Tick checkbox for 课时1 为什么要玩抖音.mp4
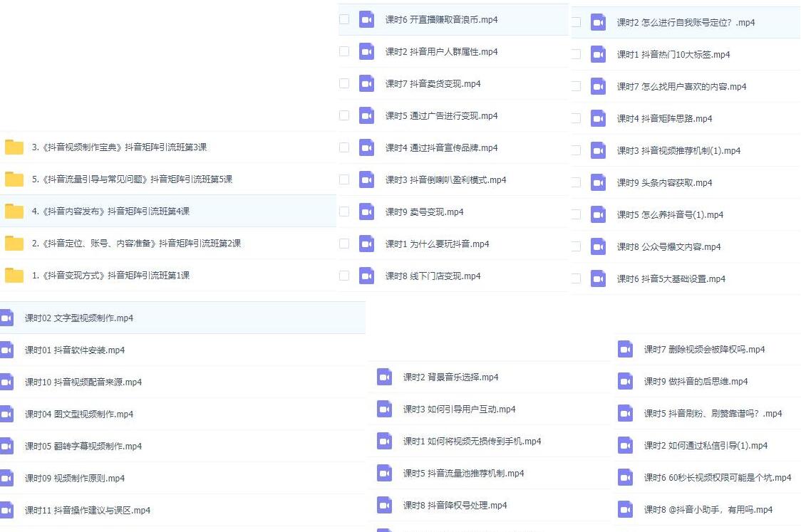 pos(344,244)
